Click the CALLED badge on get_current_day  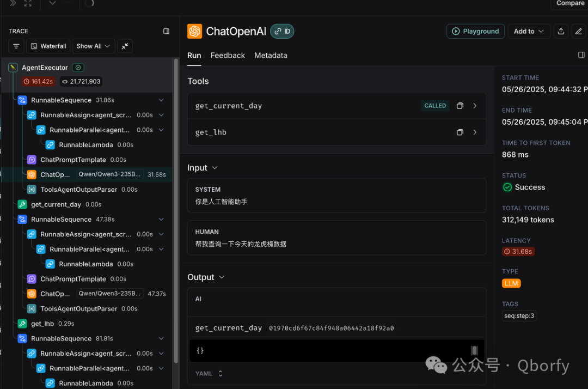[435, 106]
